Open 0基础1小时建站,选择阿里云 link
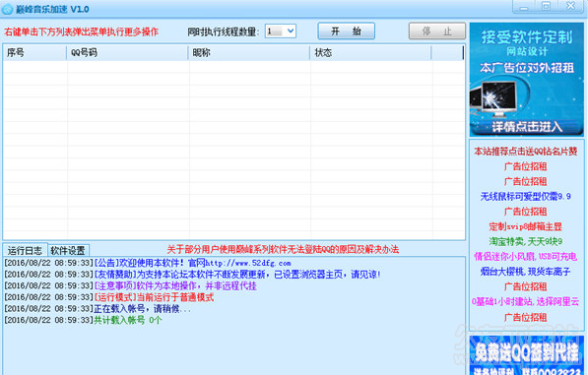The image size is (588, 375). click(x=526, y=301)
